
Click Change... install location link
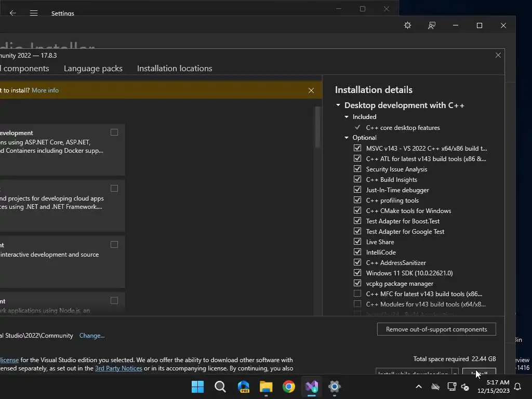coord(92,336)
